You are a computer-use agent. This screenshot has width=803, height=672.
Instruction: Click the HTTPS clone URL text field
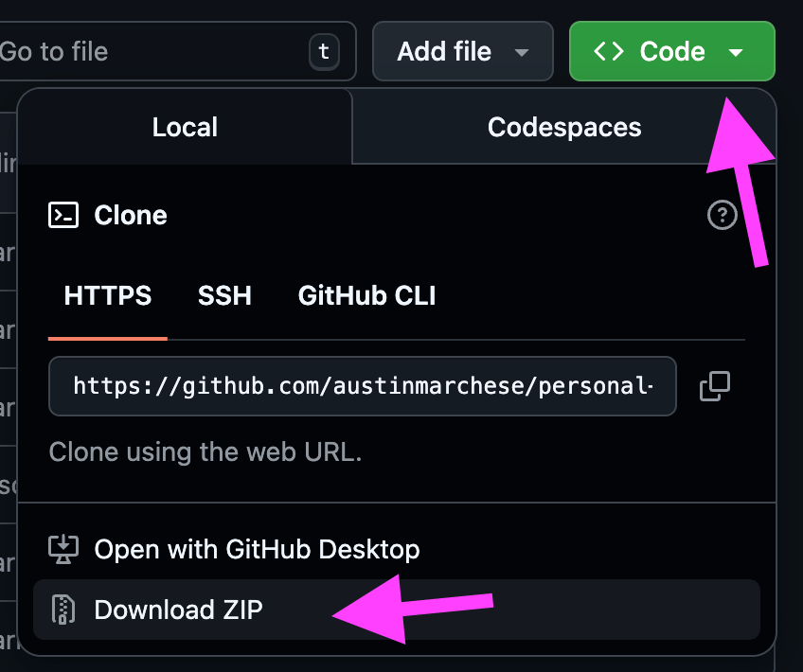363,386
